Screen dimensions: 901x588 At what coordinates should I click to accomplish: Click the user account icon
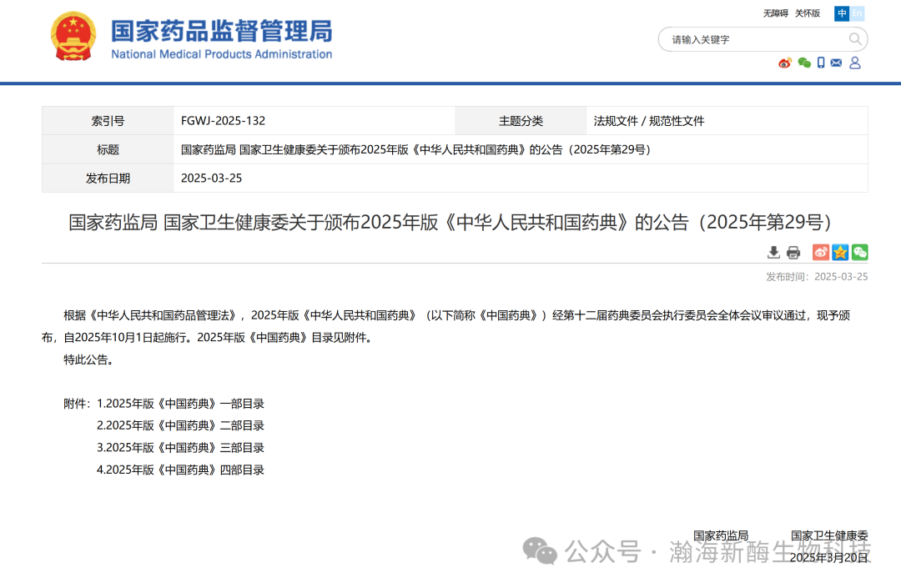[x=854, y=63]
